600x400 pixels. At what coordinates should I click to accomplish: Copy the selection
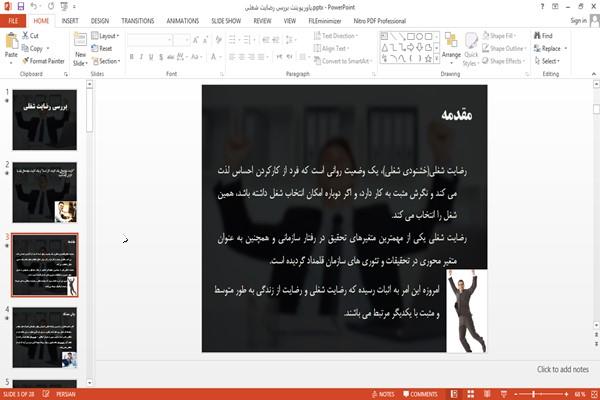point(33,48)
